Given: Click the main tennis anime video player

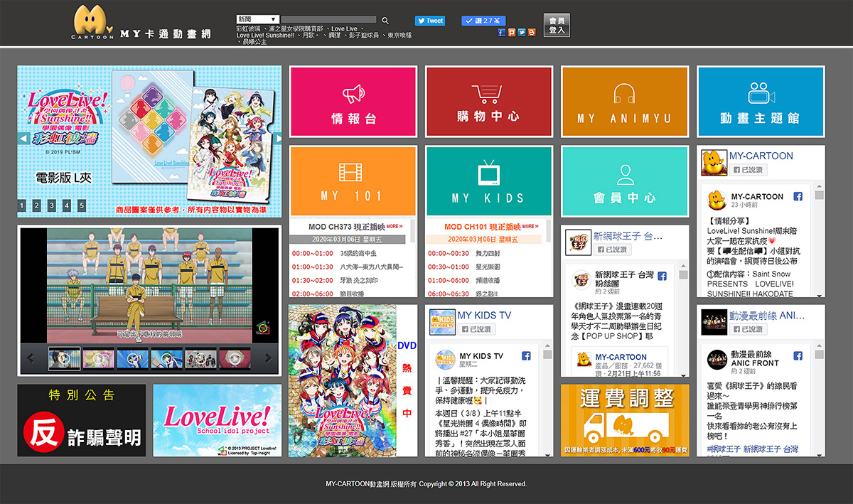Looking at the screenshot, I should 149,286.
